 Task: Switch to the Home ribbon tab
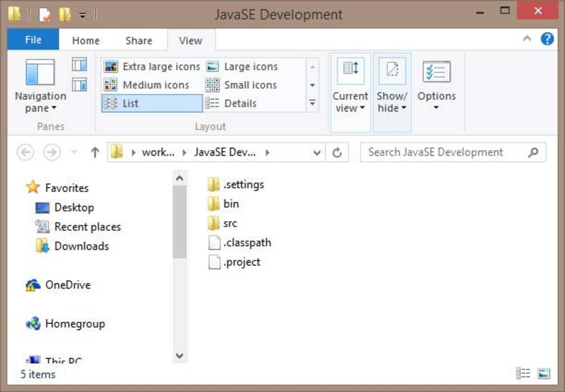click(x=86, y=41)
